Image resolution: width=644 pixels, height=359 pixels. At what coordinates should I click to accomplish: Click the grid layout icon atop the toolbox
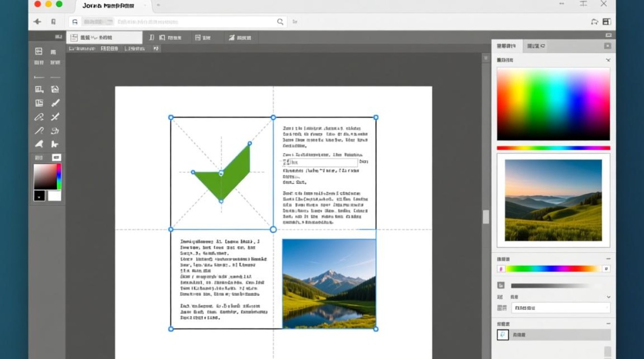pos(39,52)
